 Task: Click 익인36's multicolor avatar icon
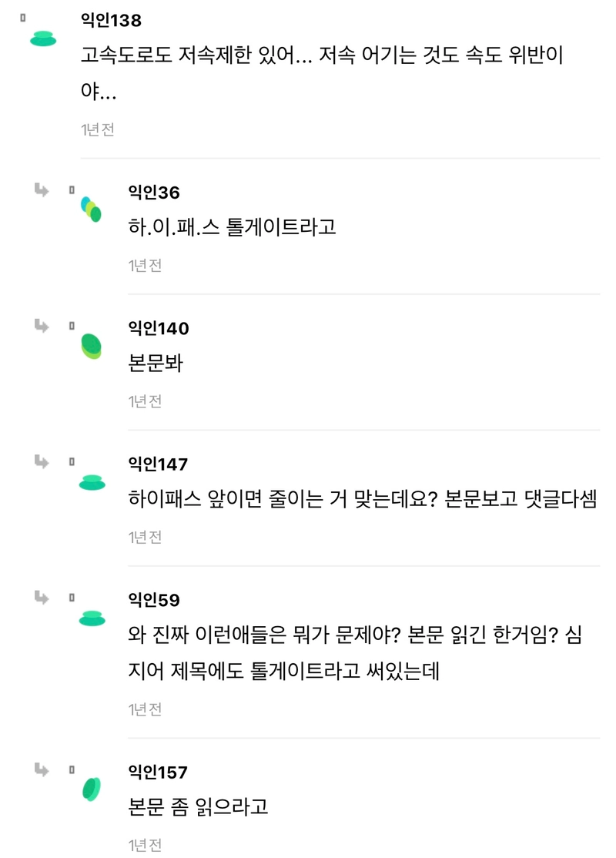tap(91, 209)
